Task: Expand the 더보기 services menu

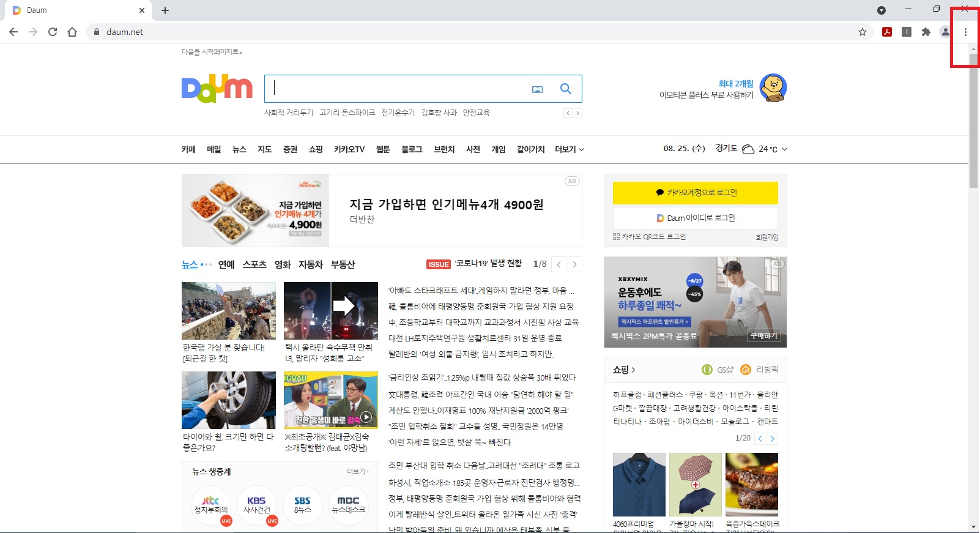Action: pyautogui.click(x=570, y=149)
